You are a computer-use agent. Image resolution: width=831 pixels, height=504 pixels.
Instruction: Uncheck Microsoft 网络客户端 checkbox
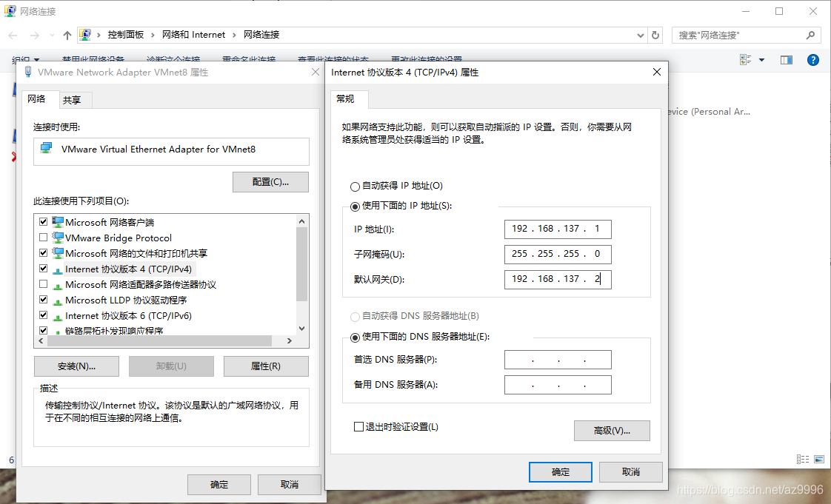point(44,222)
